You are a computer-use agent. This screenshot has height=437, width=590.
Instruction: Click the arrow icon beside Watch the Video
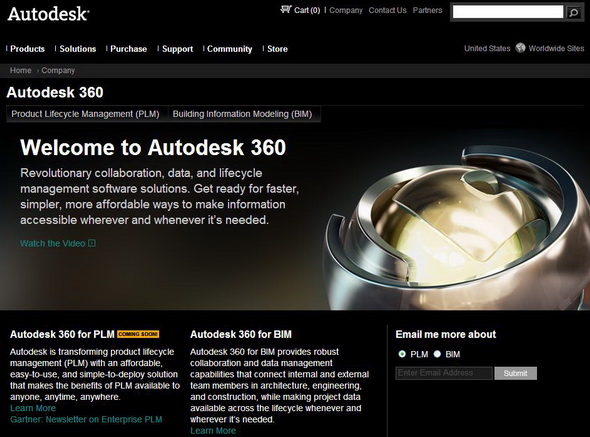pos(92,244)
